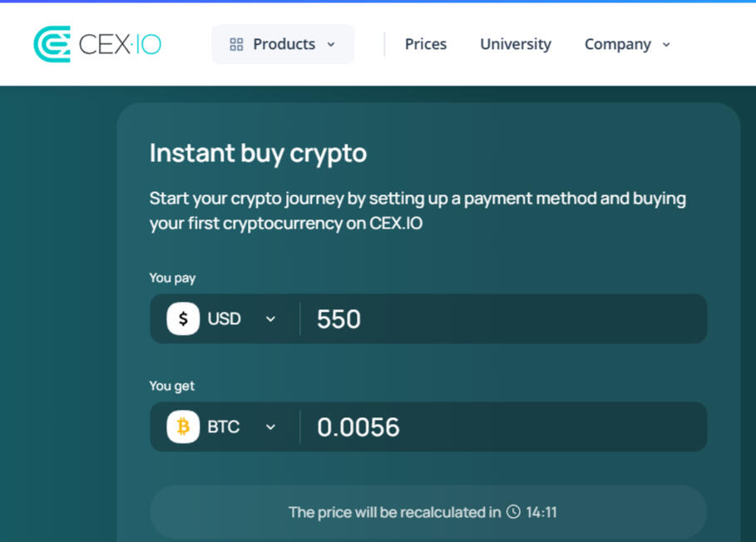This screenshot has width=756, height=542.
Task: Navigate to University section
Action: pyautogui.click(x=515, y=44)
